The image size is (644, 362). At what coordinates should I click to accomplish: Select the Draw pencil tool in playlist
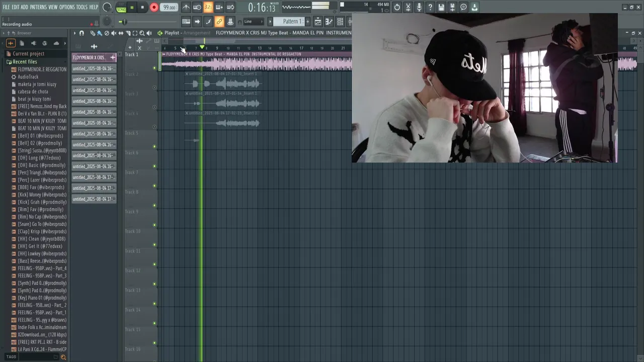click(x=93, y=33)
